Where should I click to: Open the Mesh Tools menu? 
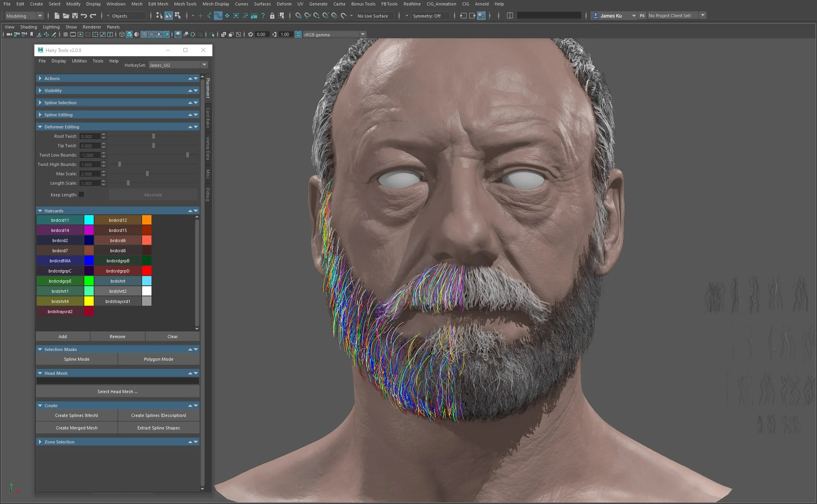coord(185,4)
